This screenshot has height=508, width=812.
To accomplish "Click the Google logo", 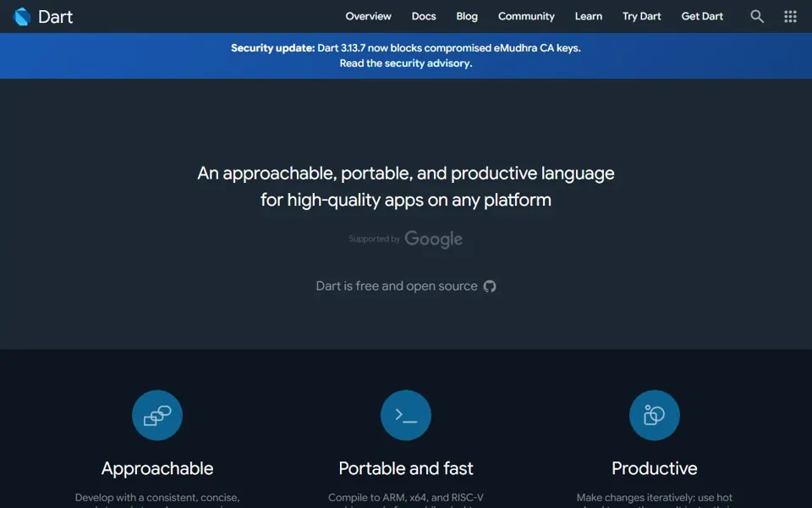I will tap(433, 240).
